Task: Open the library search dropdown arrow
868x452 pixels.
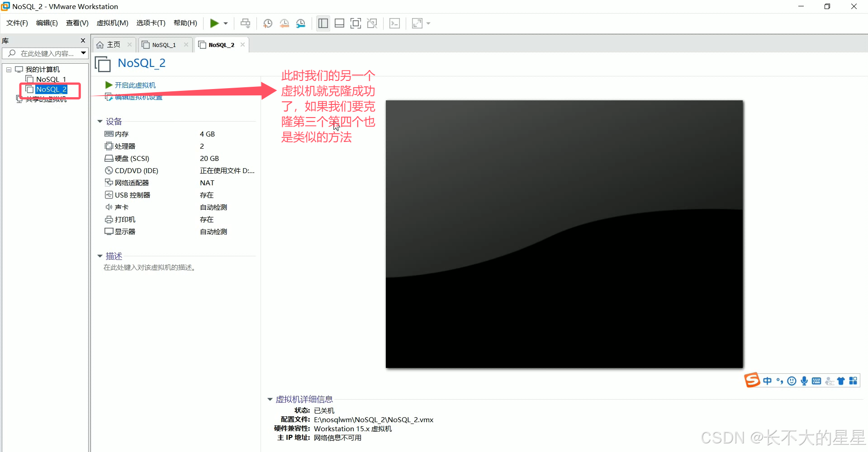Action: point(83,53)
